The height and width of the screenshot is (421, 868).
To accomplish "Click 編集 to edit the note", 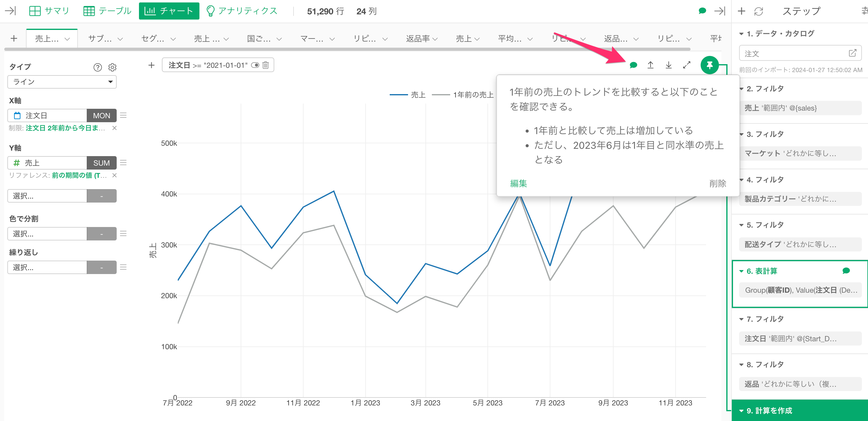I will point(518,183).
